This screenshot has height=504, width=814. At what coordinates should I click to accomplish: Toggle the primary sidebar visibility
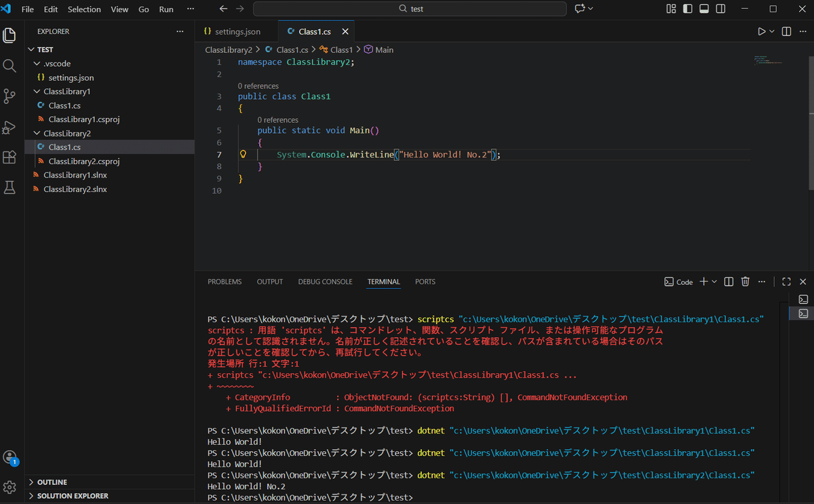click(x=686, y=9)
